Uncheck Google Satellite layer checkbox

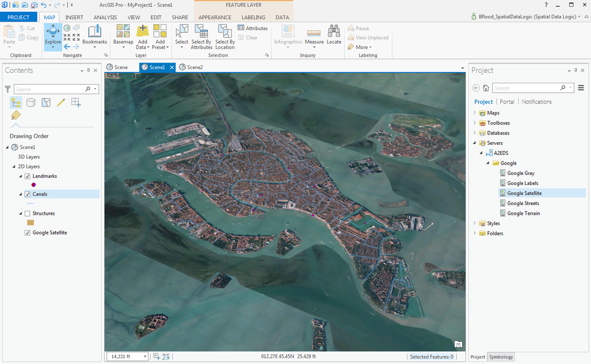click(28, 232)
